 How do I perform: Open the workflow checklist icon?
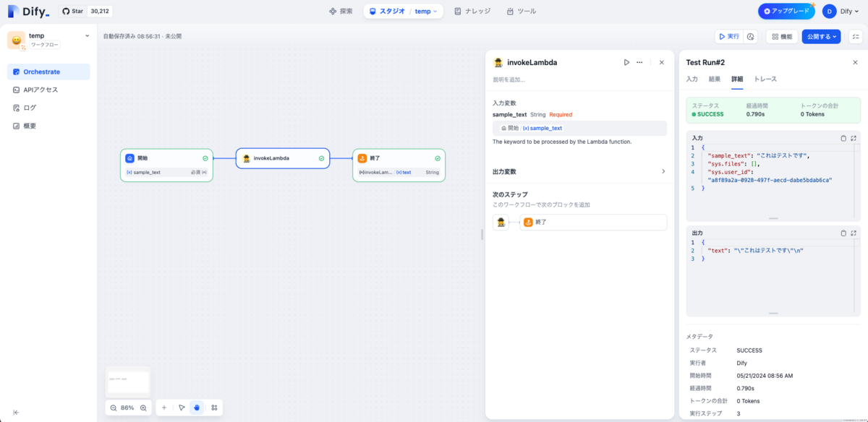855,36
